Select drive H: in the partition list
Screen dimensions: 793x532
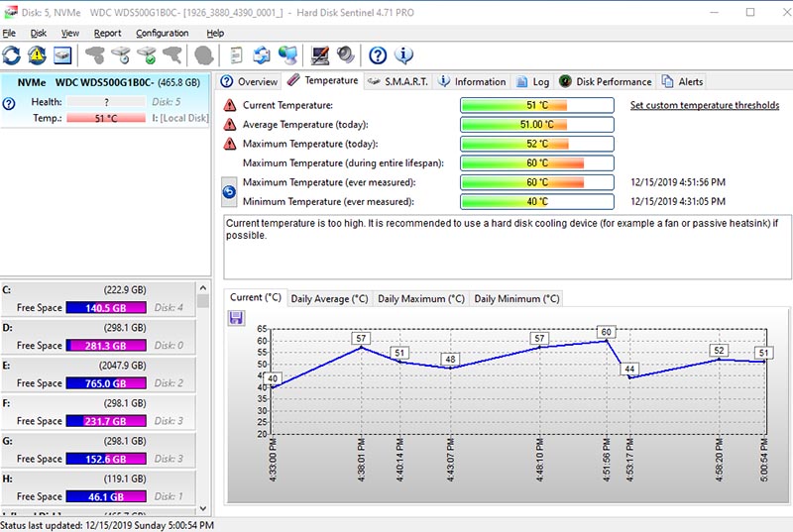click(x=98, y=488)
